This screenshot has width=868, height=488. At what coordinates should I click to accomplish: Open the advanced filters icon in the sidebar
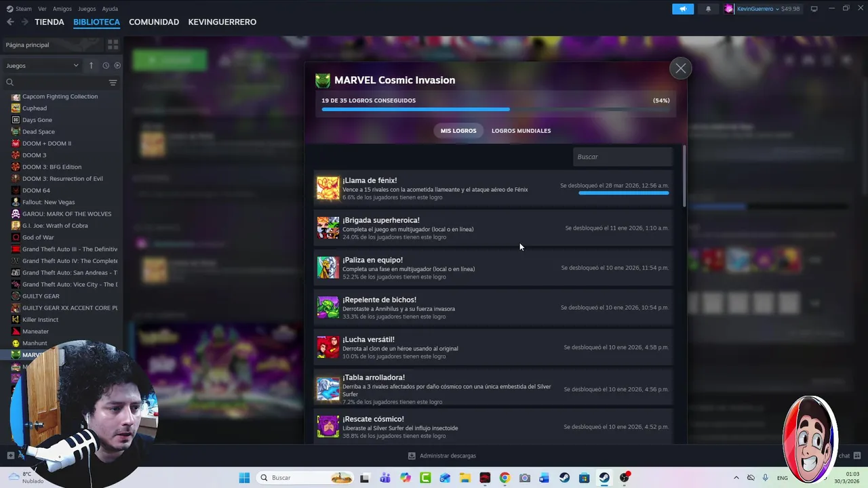point(113,82)
